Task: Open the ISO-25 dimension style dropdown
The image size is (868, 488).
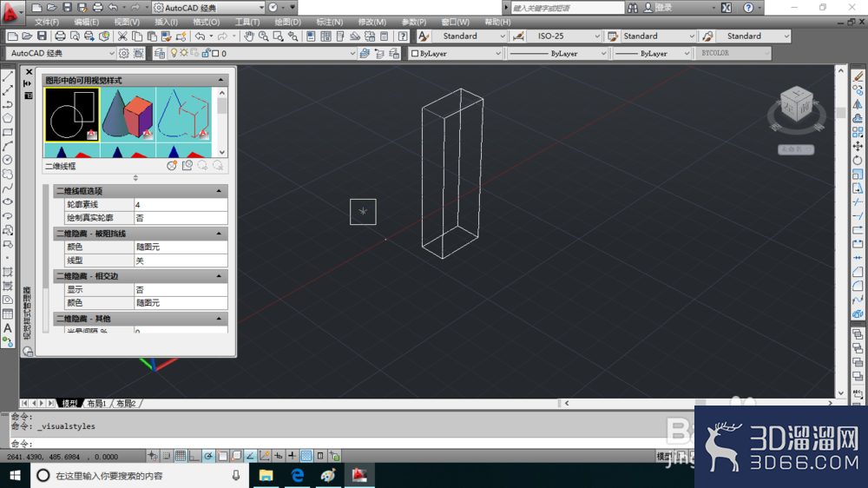Action: tap(563, 36)
